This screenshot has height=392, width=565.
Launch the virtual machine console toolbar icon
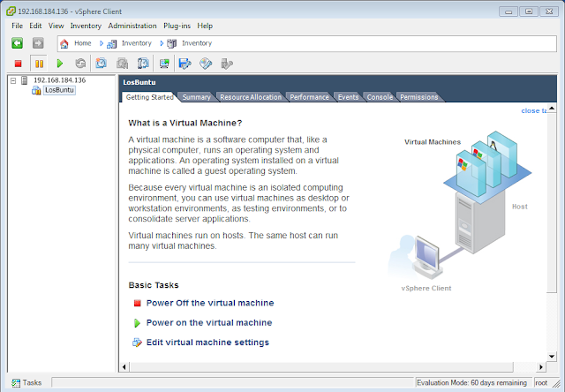pyautogui.click(x=164, y=64)
